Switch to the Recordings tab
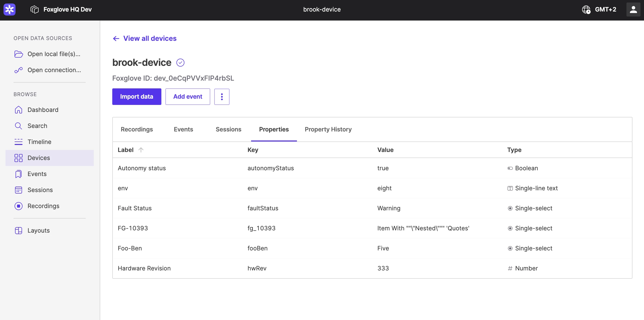The width and height of the screenshot is (644, 320). (x=137, y=129)
